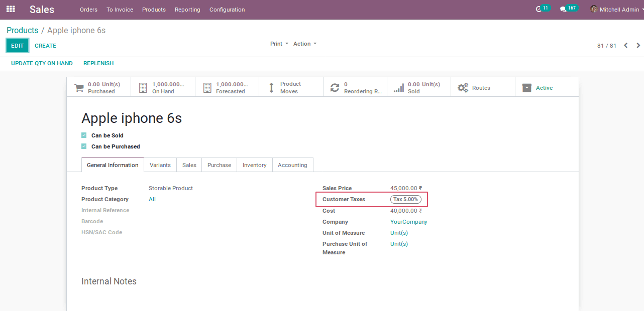The image size is (644, 311).
Task: Click the On Hand building icon
Action: (143, 88)
